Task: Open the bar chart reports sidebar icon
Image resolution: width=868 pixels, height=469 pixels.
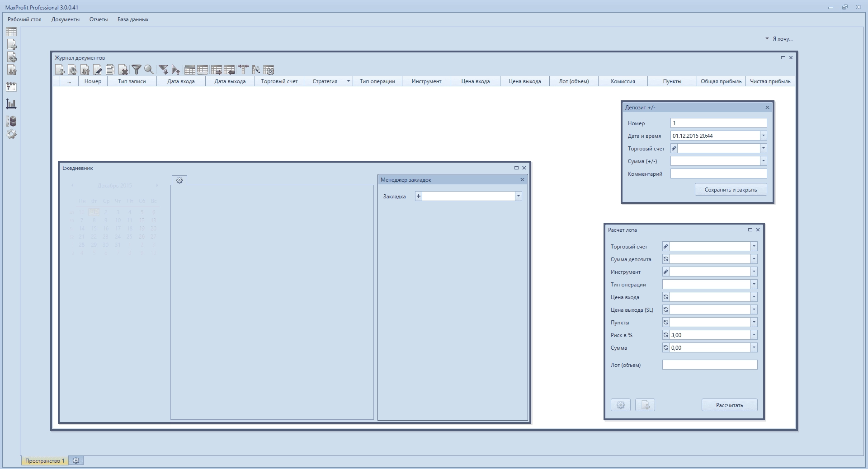Action: pyautogui.click(x=11, y=104)
